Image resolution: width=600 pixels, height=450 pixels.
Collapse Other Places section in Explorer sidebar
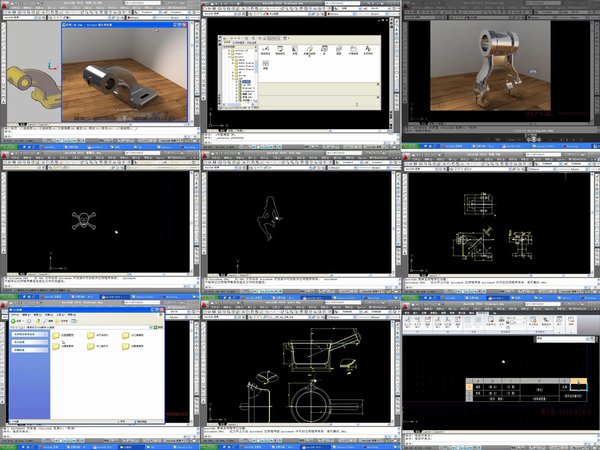pyautogui.click(x=46, y=342)
